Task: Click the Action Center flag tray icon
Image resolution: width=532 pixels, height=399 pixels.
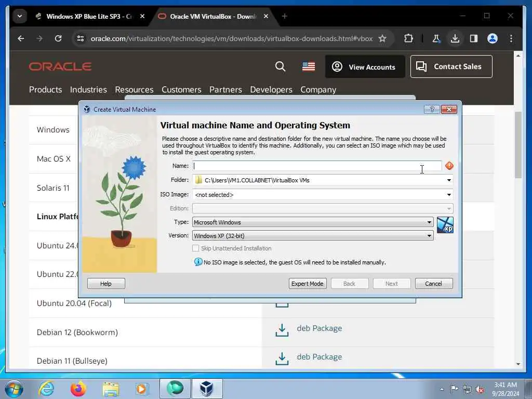Action: [454, 389]
